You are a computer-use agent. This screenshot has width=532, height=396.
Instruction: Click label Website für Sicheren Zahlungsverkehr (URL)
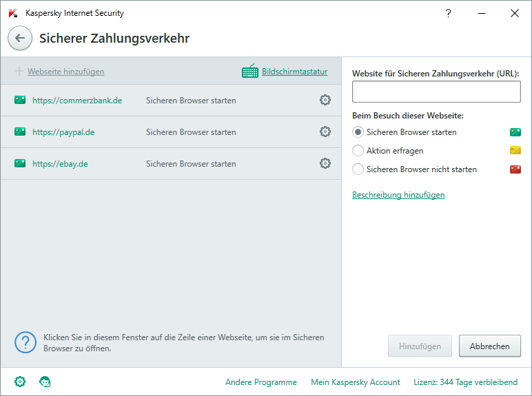436,74
